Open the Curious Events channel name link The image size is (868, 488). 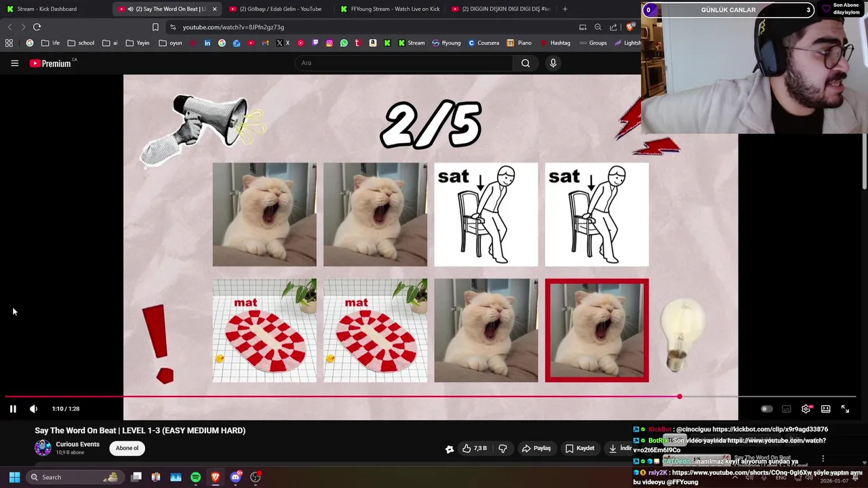77,445
